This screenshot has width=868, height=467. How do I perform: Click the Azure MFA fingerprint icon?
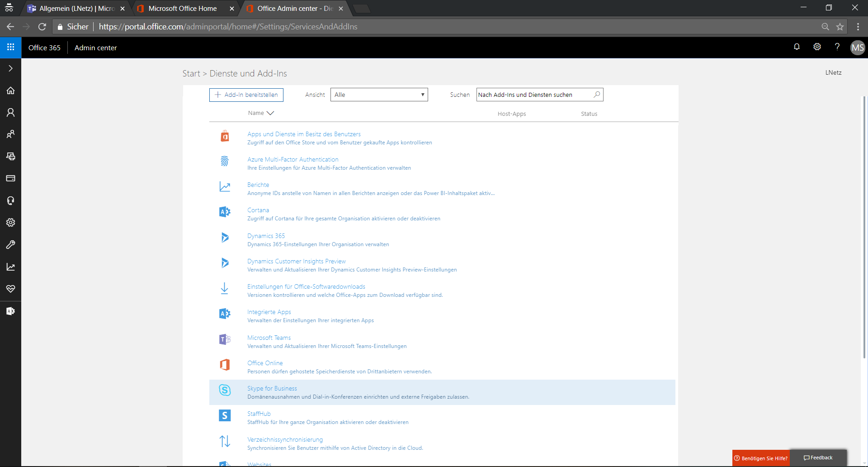pyautogui.click(x=225, y=161)
